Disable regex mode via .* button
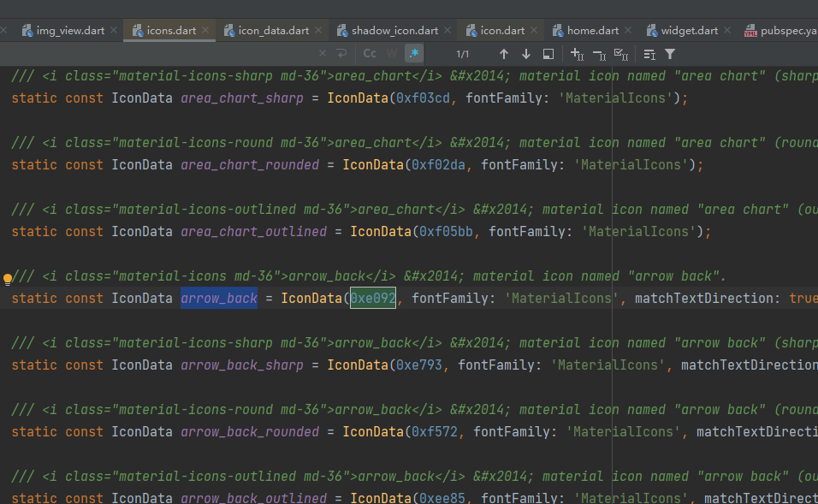 click(x=414, y=53)
